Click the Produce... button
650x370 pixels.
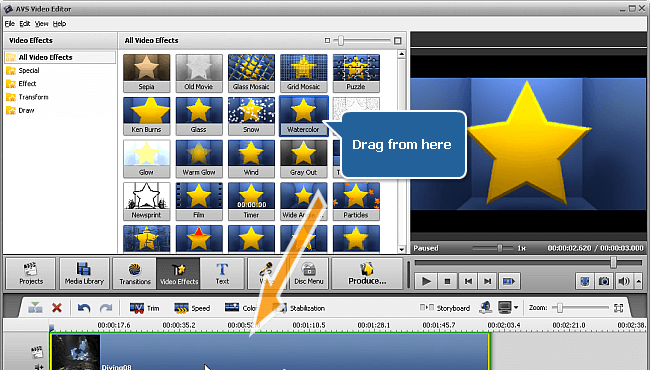367,273
